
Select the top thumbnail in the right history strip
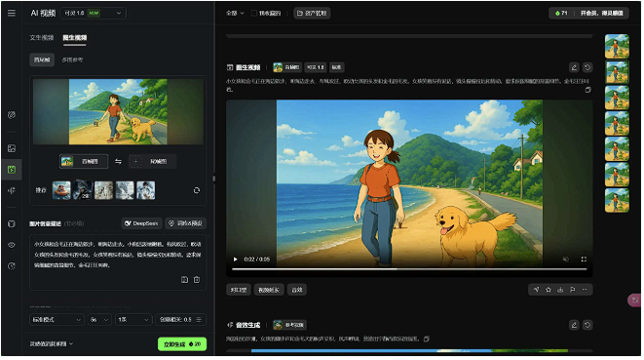[617, 46]
